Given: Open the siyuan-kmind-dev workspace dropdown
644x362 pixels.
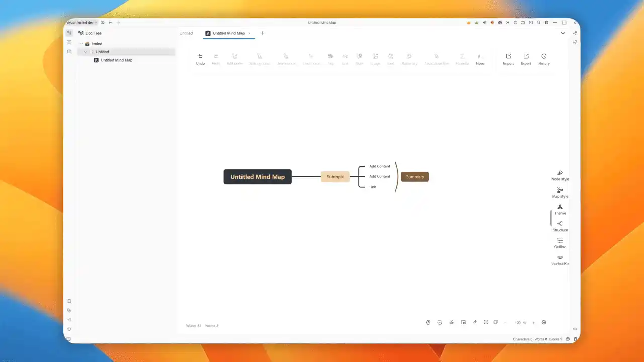Looking at the screenshot, I should pyautogui.click(x=82, y=23).
